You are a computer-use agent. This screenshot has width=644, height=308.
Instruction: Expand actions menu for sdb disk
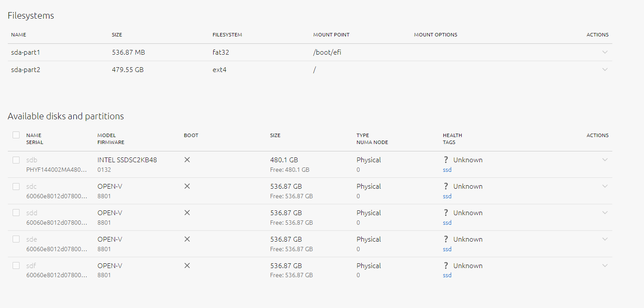605,160
